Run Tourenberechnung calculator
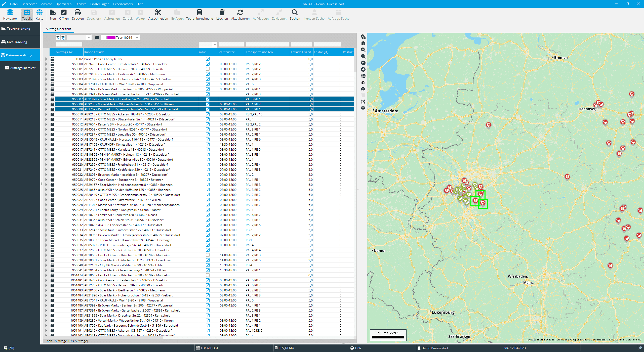The height and width of the screenshot is (352, 644). tap(199, 15)
